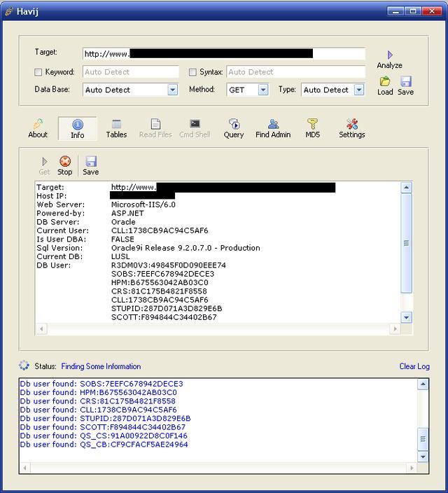This screenshot has width=448, height=493.
Task: Click 'SCOTT:F894844C34402B67' in info panel
Action: [164, 317]
